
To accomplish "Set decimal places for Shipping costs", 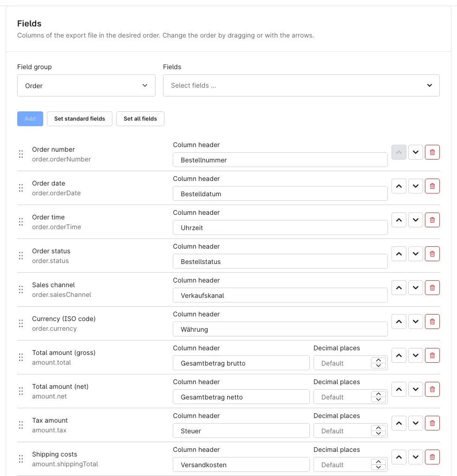I will [350, 464].
